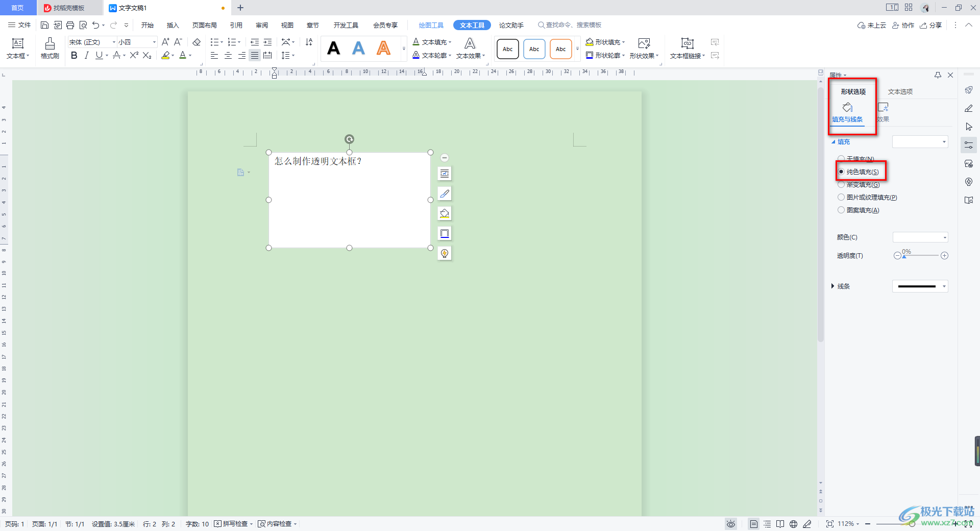980x531 pixels.
Task: Increase font size with A+ icon
Action: tap(165, 42)
